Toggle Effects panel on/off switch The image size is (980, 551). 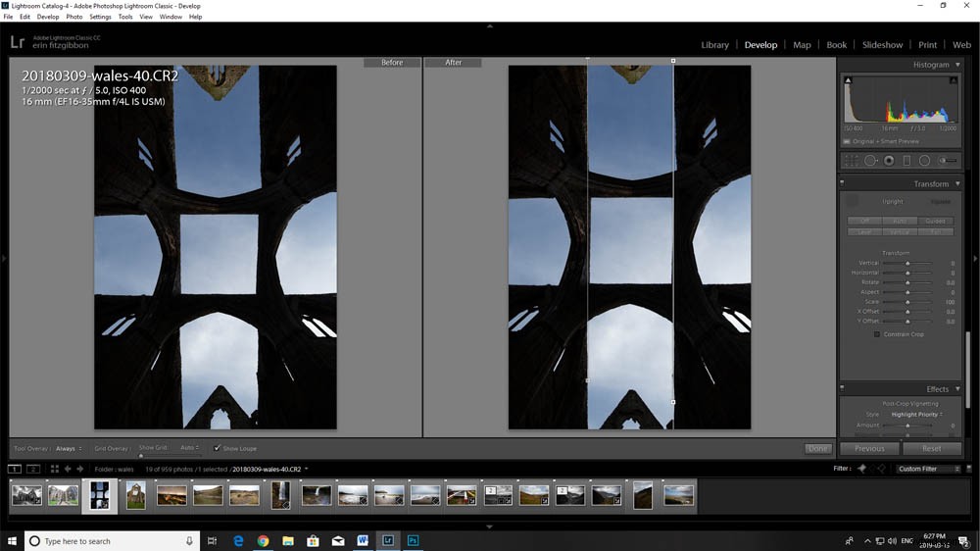pyautogui.click(x=842, y=388)
